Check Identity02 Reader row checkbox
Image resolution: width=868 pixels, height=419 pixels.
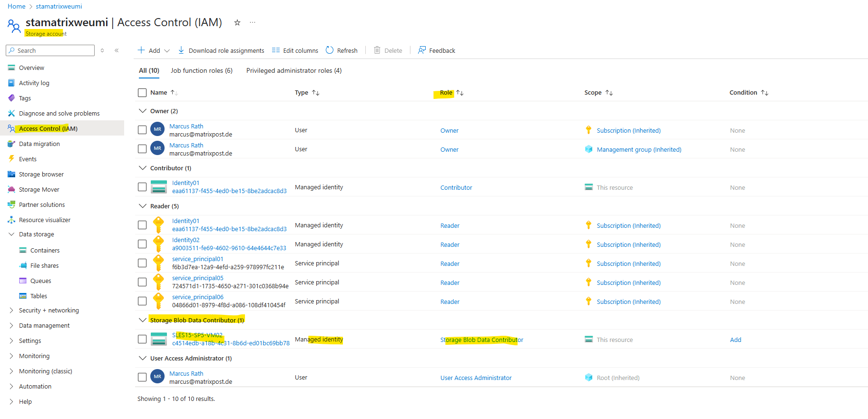pos(142,244)
